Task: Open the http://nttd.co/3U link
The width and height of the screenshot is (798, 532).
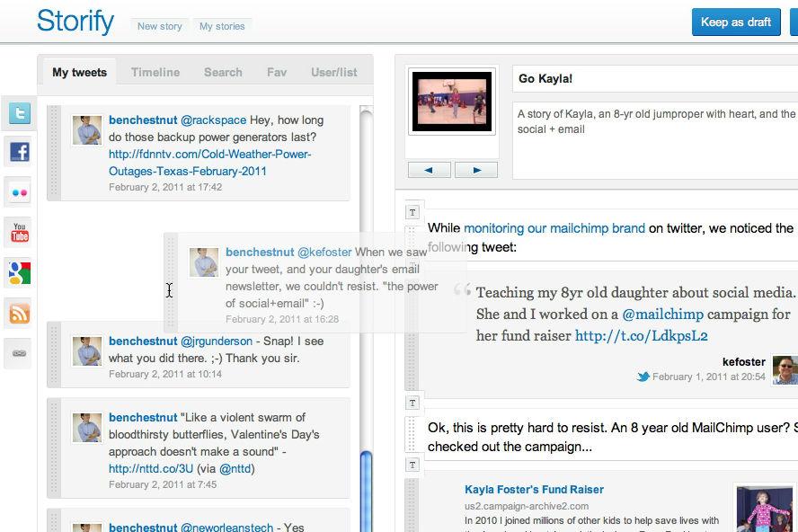Action: click(151, 468)
